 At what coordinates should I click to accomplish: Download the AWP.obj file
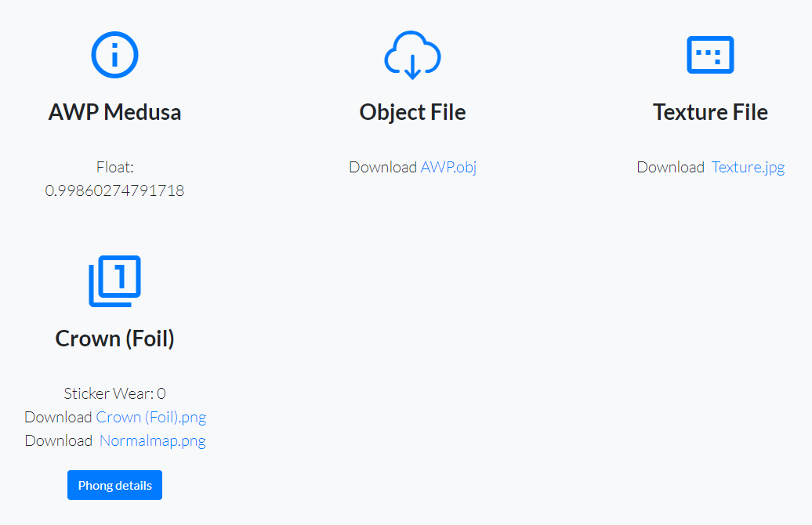pyautogui.click(x=448, y=167)
